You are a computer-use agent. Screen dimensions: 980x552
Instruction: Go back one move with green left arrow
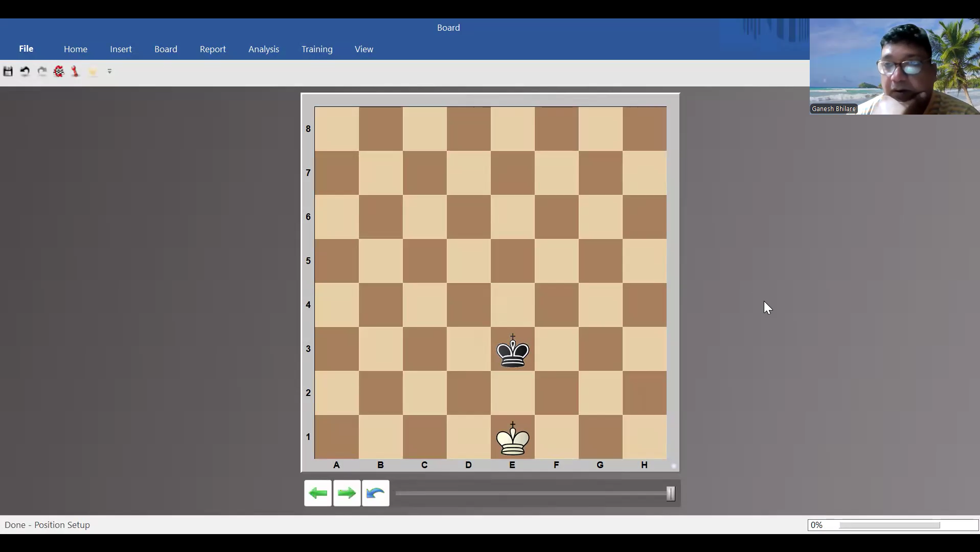point(318,493)
